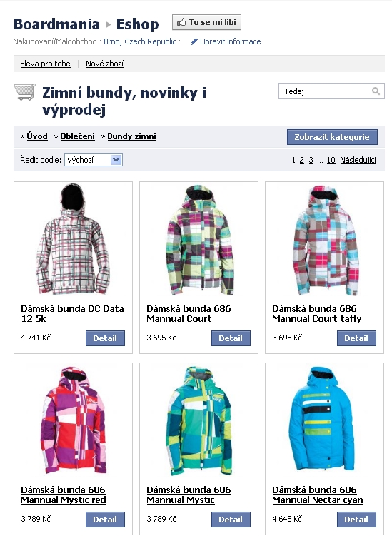Image resolution: width=392 pixels, height=536 pixels.
Task: Go to the Úvod breadcrumb link
Action: click(x=37, y=136)
